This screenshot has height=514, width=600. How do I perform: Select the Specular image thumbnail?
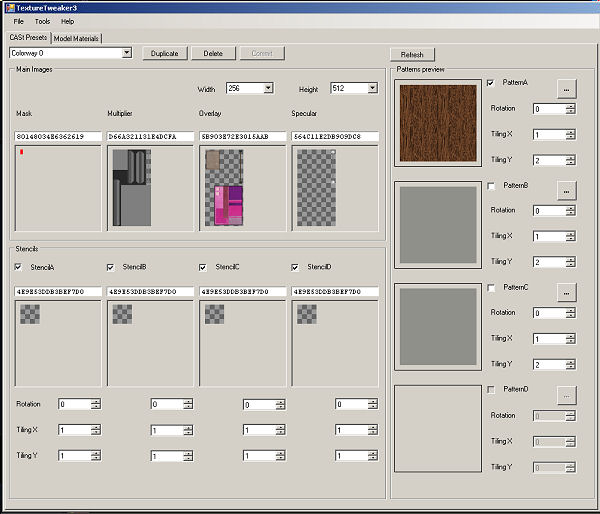317,188
